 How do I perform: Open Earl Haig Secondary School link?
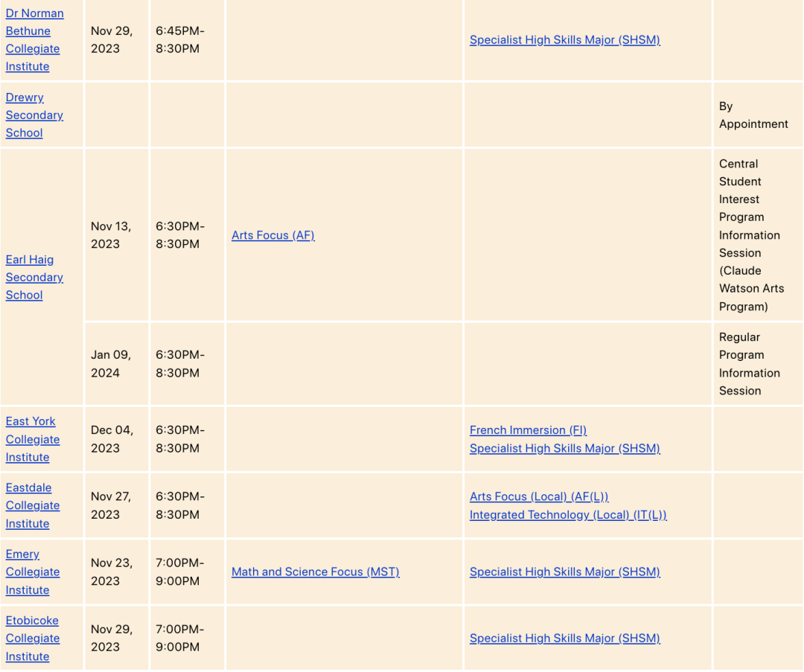34,278
